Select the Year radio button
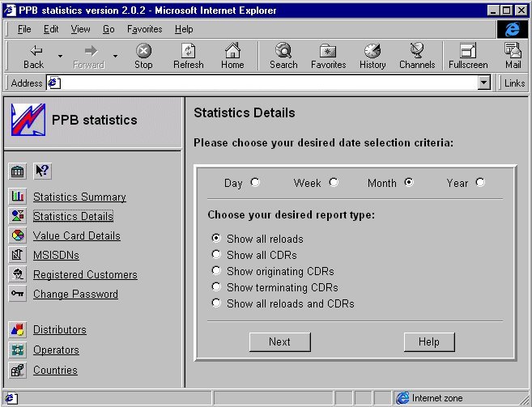Screen dimensions: 532x407 [x=480, y=183]
